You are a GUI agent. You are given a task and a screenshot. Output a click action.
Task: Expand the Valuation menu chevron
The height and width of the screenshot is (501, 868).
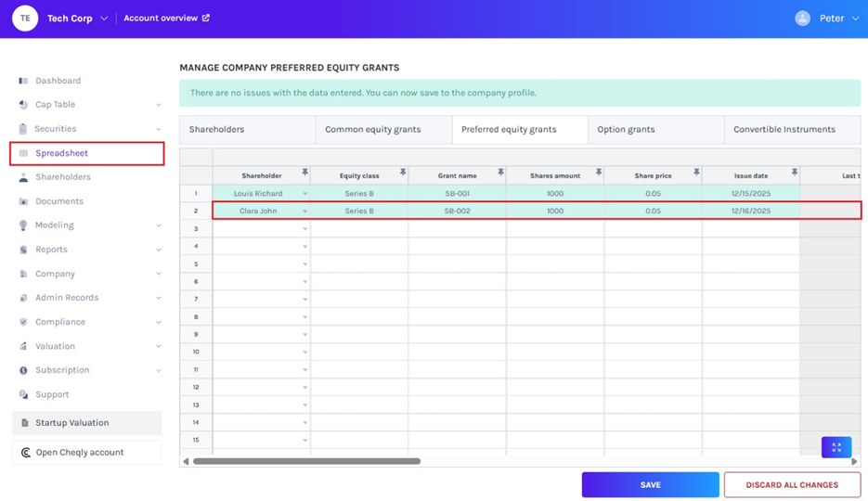point(159,347)
